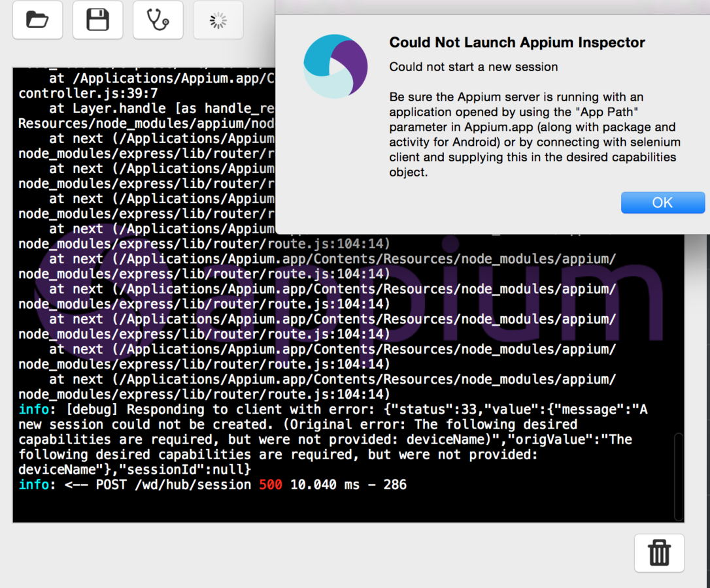
Task: Run Appium Doctor stethoscope icon
Action: tap(158, 20)
